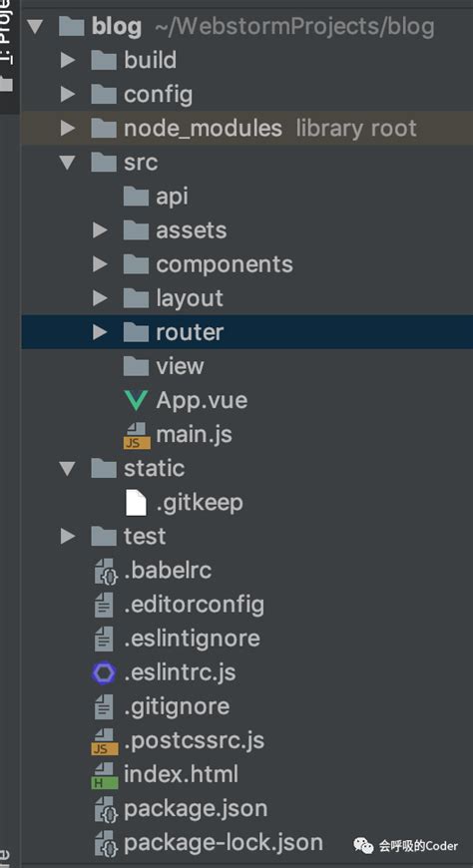Click the JSON icon beside package.json
The image size is (473, 868).
click(x=105, y=810)
